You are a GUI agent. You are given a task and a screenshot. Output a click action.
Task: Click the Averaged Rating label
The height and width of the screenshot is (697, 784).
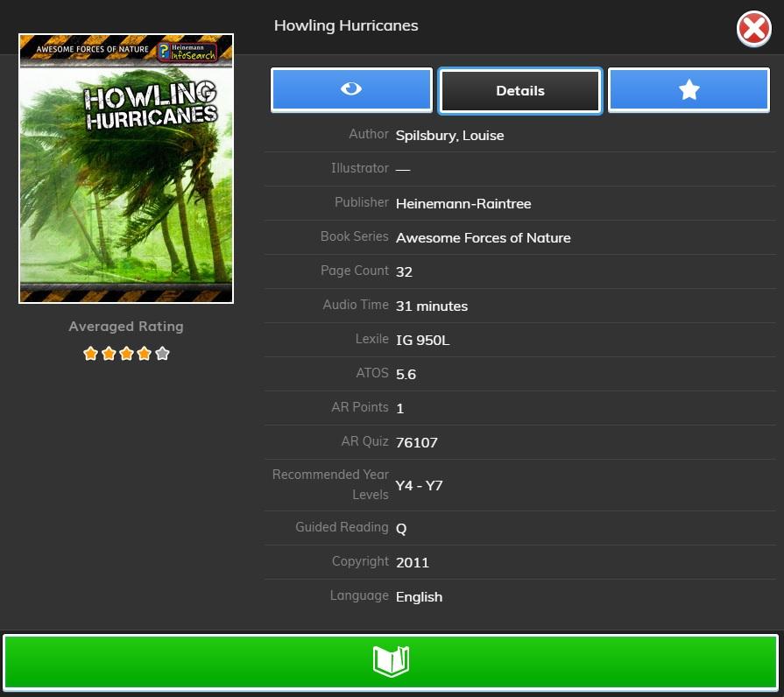click(126, 327)
